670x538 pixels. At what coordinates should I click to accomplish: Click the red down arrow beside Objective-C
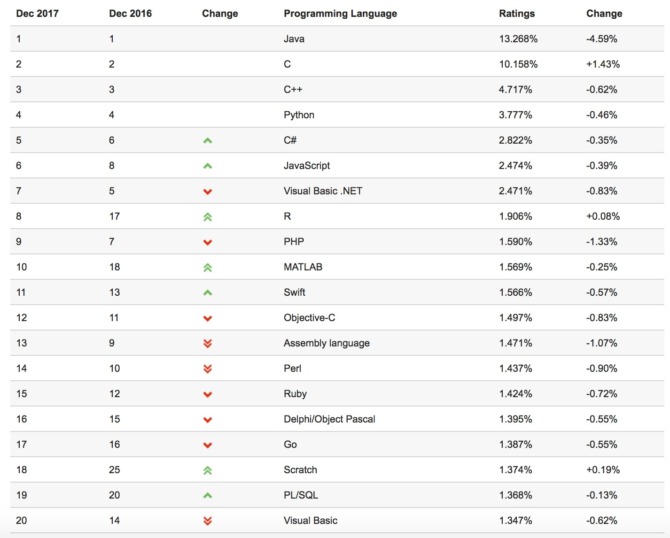pyautogui.click(x=207, y=318)
